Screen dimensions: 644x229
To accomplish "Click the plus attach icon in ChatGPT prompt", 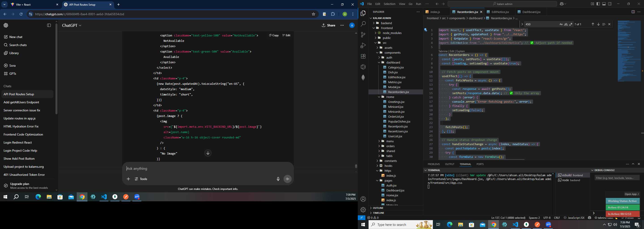I will pos(128,179).
